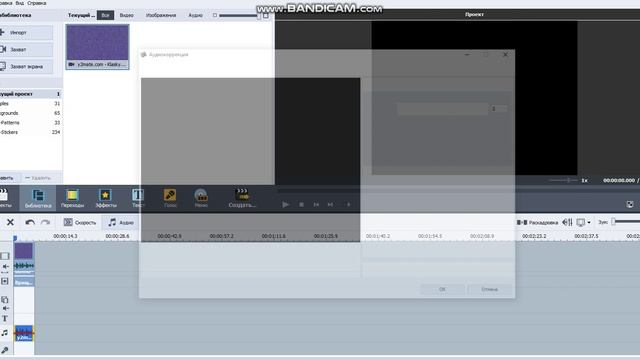
Task: Click the Создать (Produce) movie icon
Action: [242, 198]
